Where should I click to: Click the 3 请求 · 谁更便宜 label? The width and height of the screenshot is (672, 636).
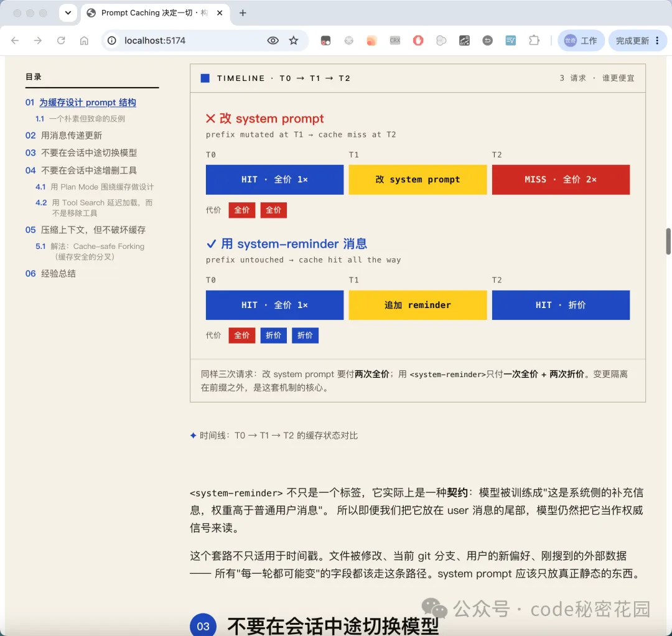click(597, 78)
